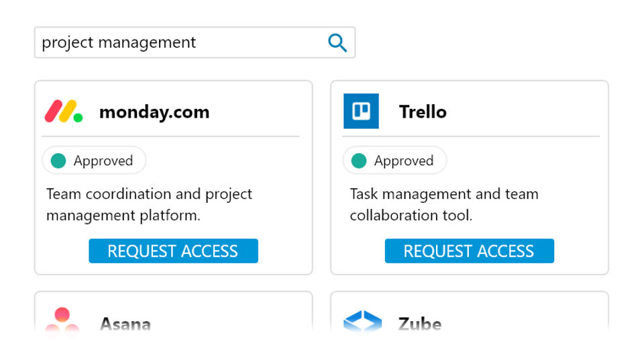
Task: Click the Zube logo icon
Action: click(x=362, y=322)
